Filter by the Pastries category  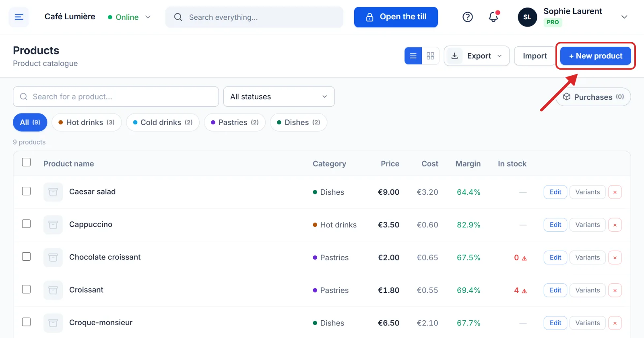tap(235, 122)
